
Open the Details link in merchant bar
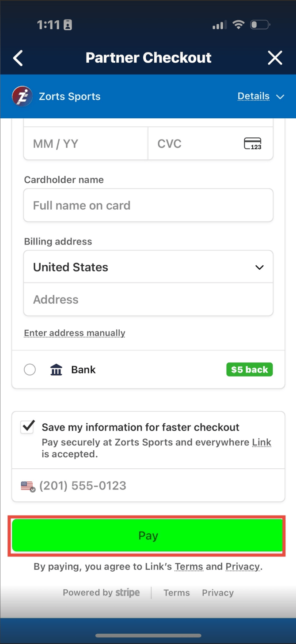(x=253, y=96)
